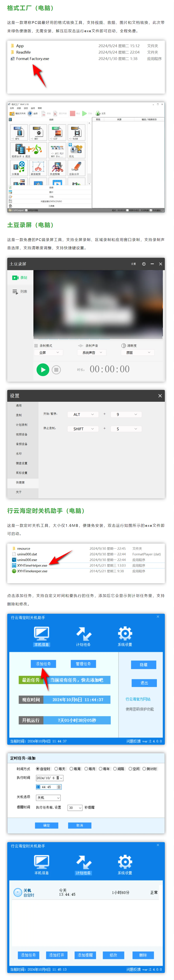Select 每天 radio option
The width and height of the screenshot is (174, 980).
[x=56, y=769]
